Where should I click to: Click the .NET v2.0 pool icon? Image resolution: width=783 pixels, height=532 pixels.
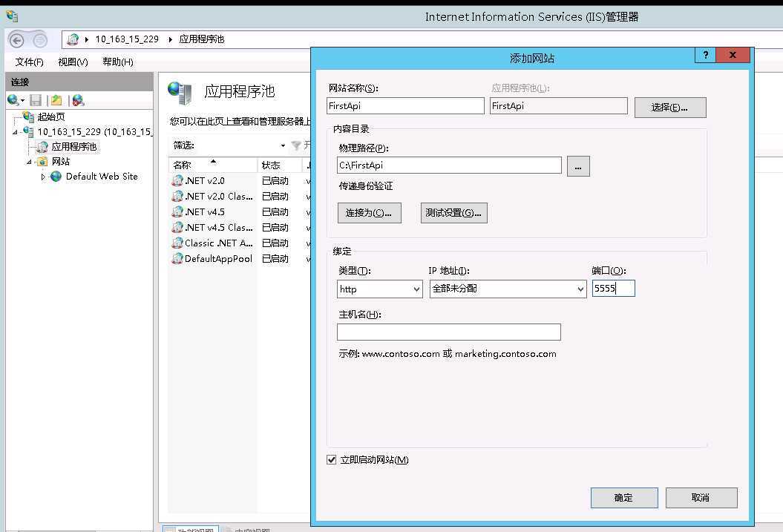click(x=177, y=180)
